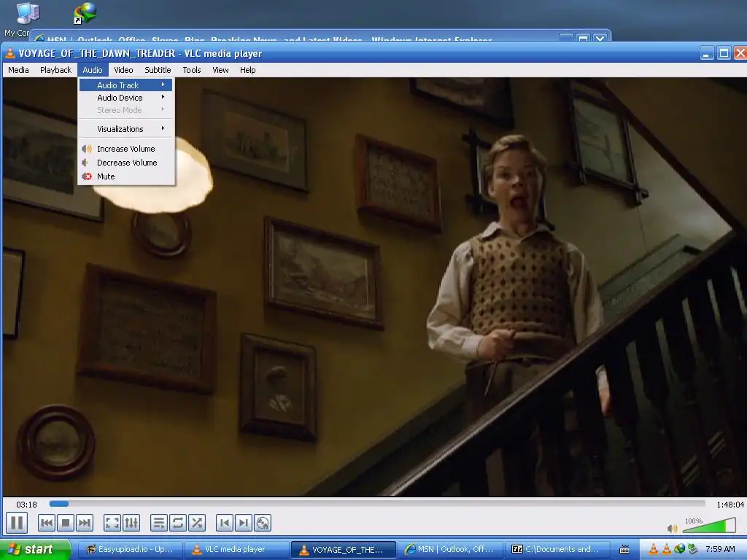Expand the Audio Device submenu
Image resolution: width=747 pixels, height=560 pixels.
click(125, 98)
